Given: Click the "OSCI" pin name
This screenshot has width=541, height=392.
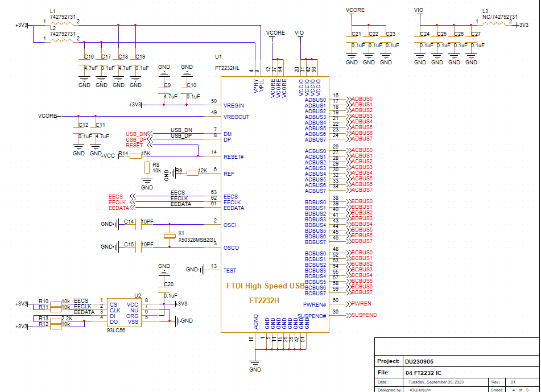Looking at the screenshot, I should (230, 225).
